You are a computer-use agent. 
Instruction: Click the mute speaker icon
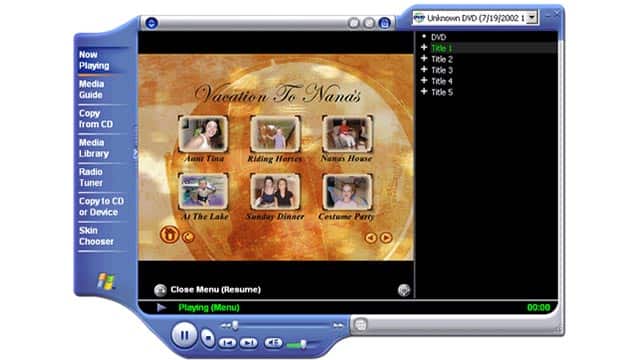point(273,343)
